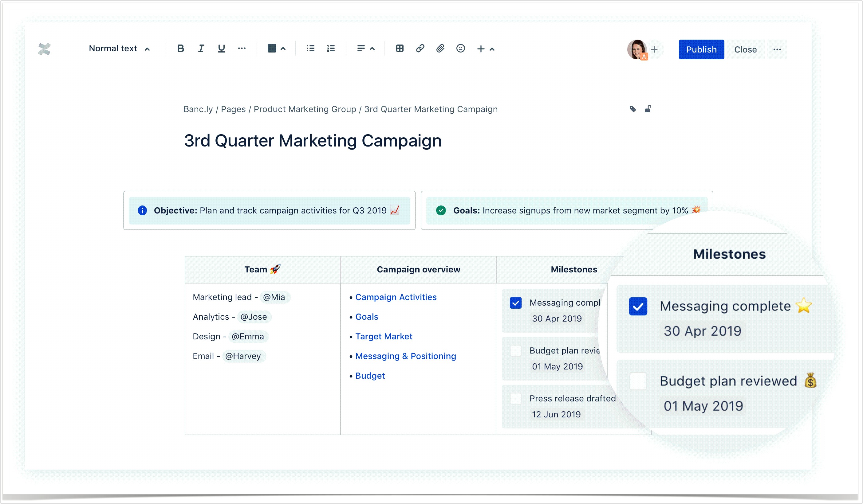
Task: Click the hyperlink insert icon
Action: tap(420, 49)
